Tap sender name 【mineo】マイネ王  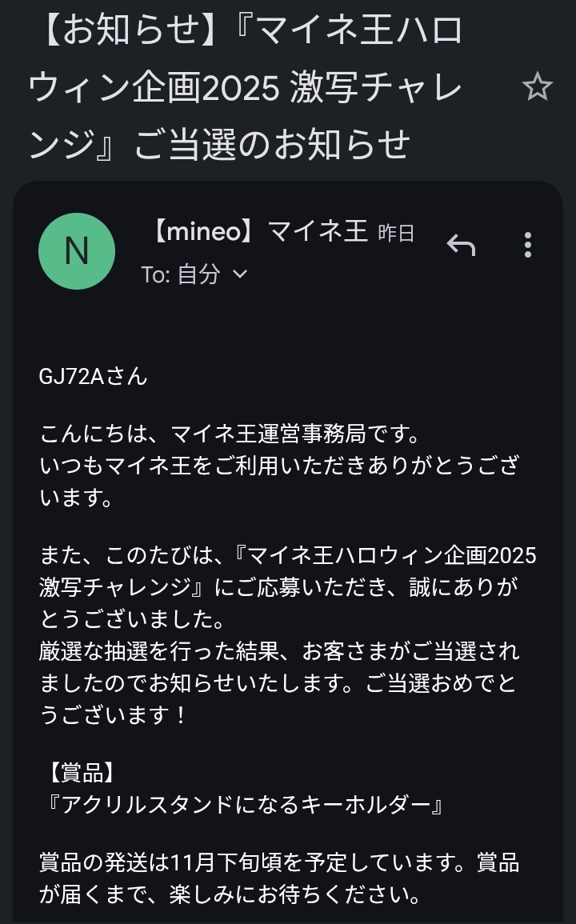pos(259,232)
